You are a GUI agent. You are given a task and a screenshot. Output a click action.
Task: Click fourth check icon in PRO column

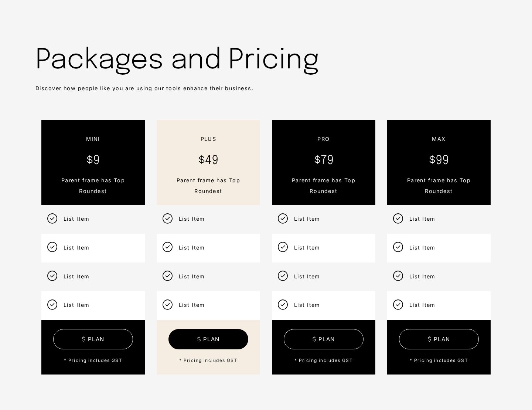coord(283,305)
